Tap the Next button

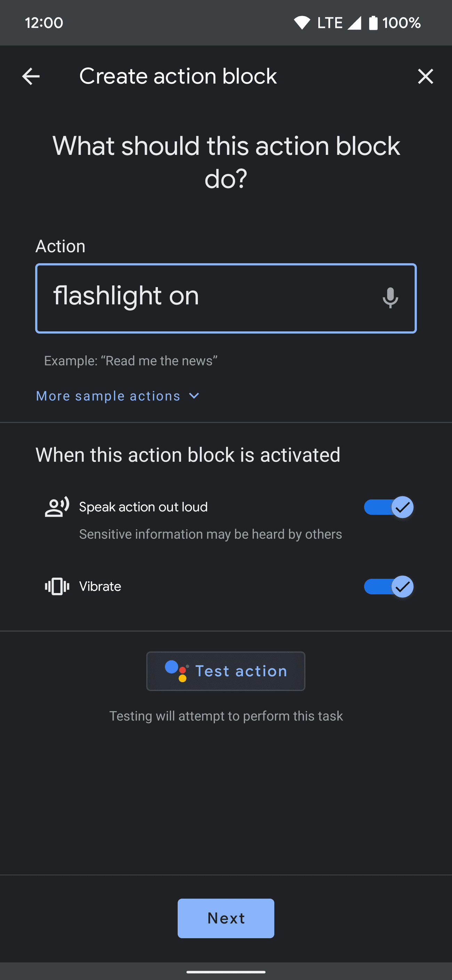226,918
